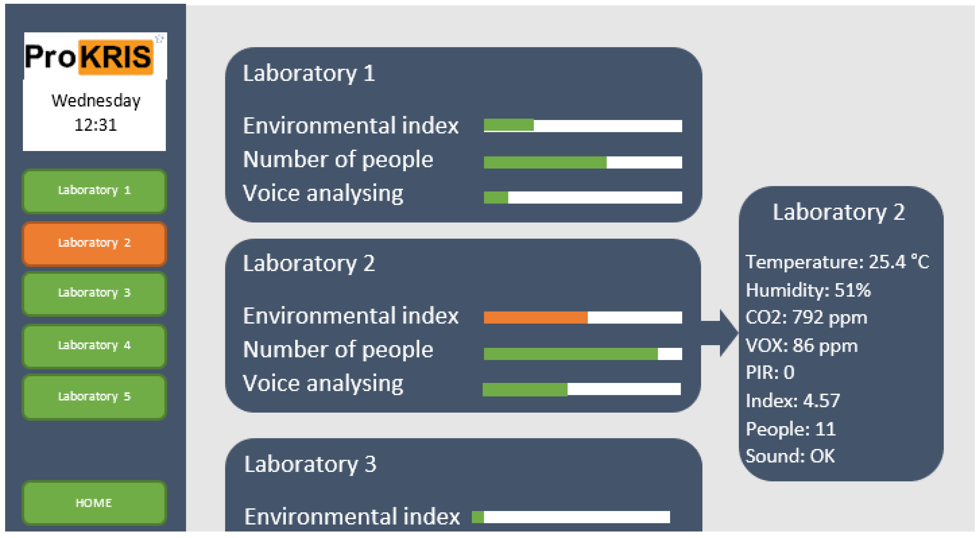Click Laboratory 1 Environmental index bar
Screen dimensions: 980x538
(x=582, y=125)
